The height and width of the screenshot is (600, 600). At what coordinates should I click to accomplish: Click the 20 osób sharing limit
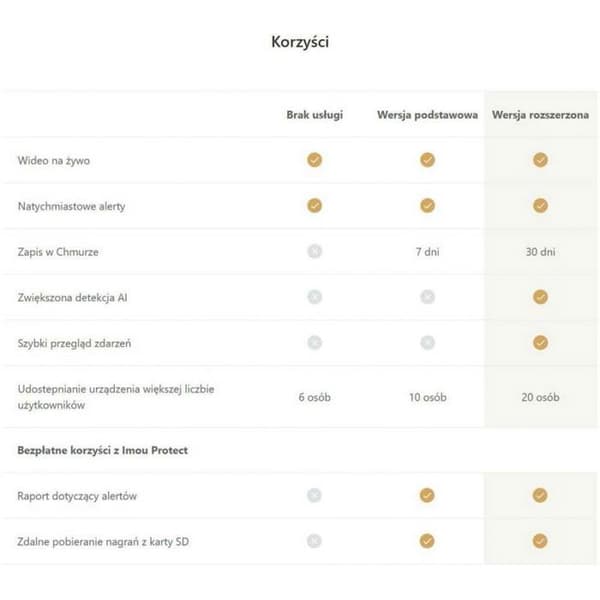pos(540,397)
